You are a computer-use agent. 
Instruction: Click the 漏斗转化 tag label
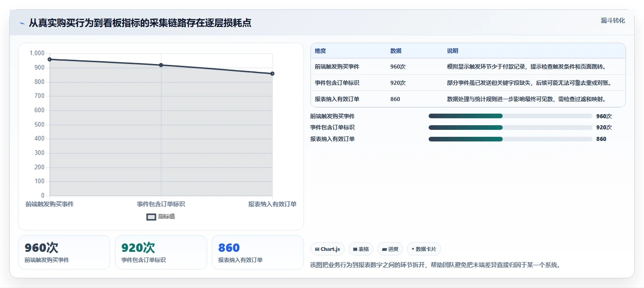[612, 21]
